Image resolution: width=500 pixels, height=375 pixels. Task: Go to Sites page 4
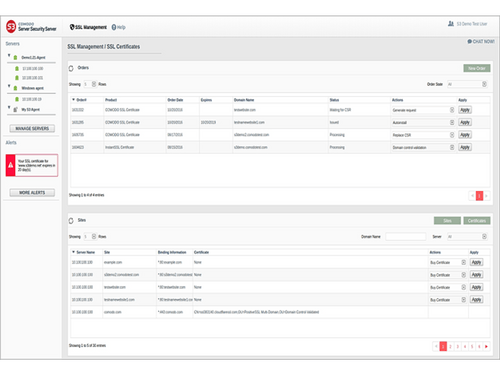tap(465, 347)
